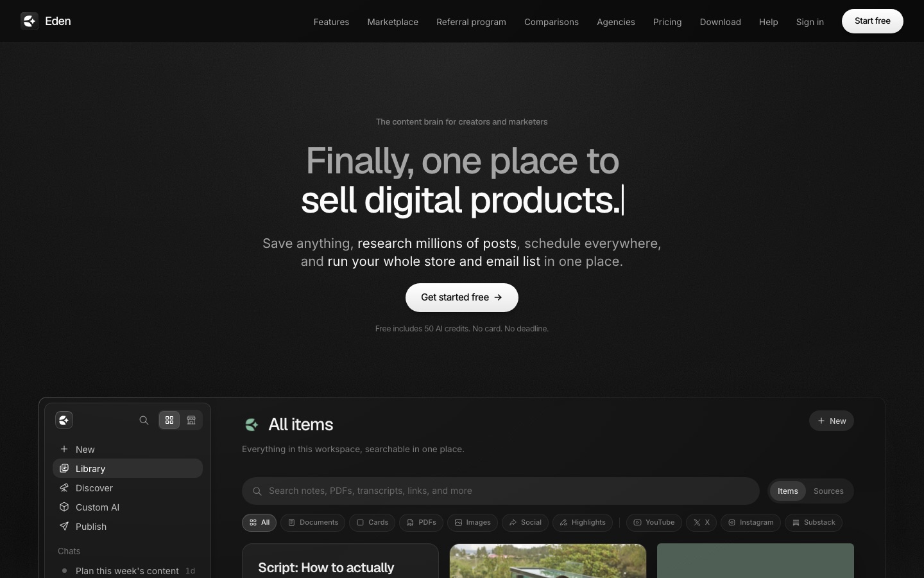Image resolution: width=924 pixels, height=578 pixels.
Task: Filter items by X source
Action: tap(701, 523)
